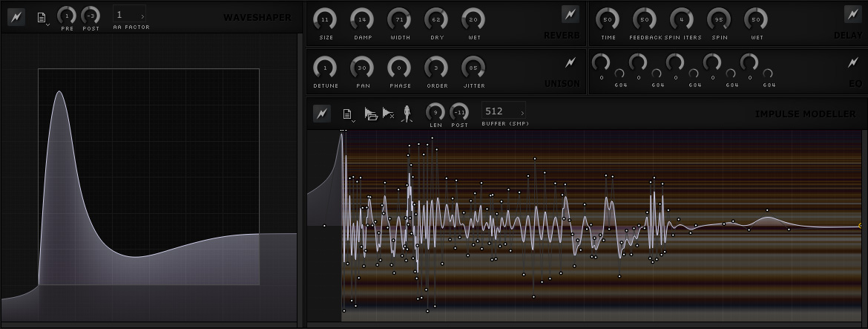This screenshot has height=329, width=868.
Task: Click the Reverb DAMP knob
Action: 362,19
